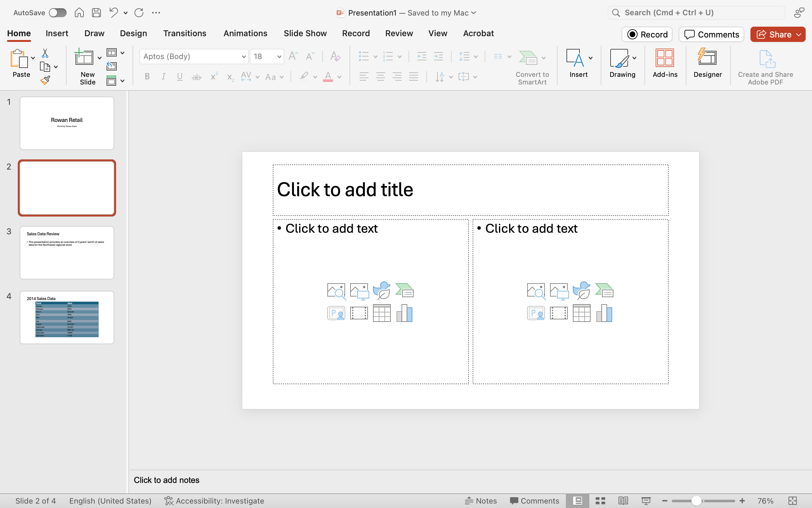
Task: Toggle Strikethrough formatting
Action: [196, 77]
